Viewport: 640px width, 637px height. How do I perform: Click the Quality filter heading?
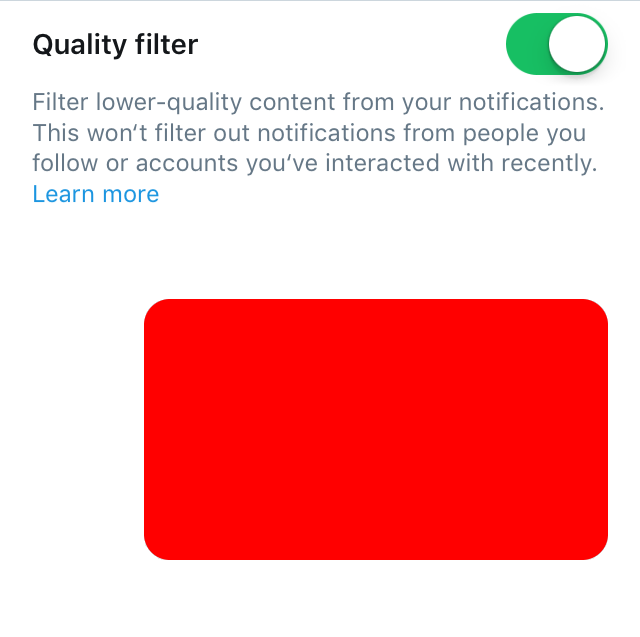(x=116, y=45)
